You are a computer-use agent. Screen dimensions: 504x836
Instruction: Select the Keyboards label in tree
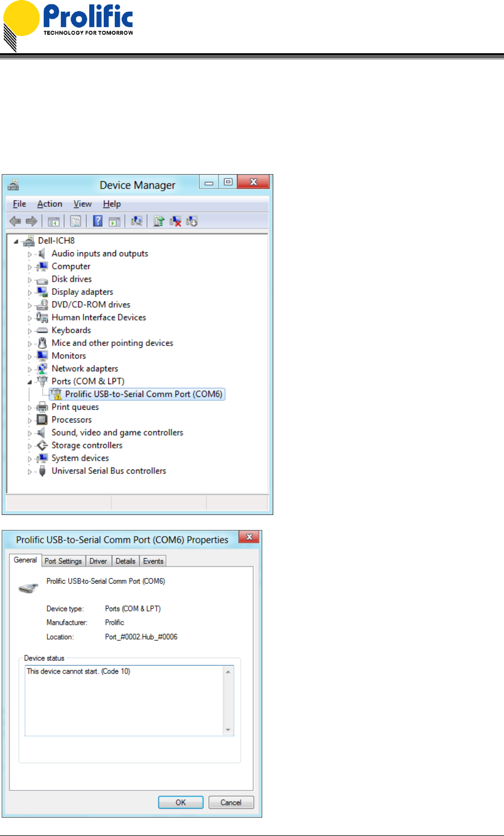tap(71, 330)
